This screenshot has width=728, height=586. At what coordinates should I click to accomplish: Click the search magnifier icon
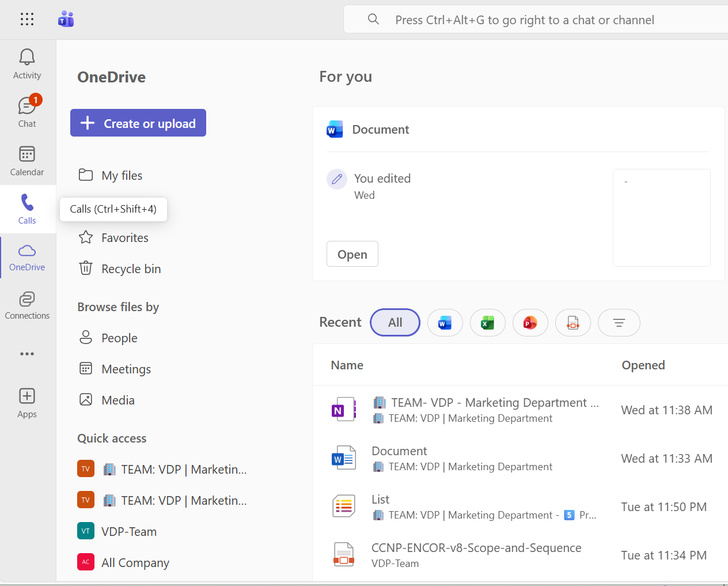pyautogui.click(x=373, y=20)
